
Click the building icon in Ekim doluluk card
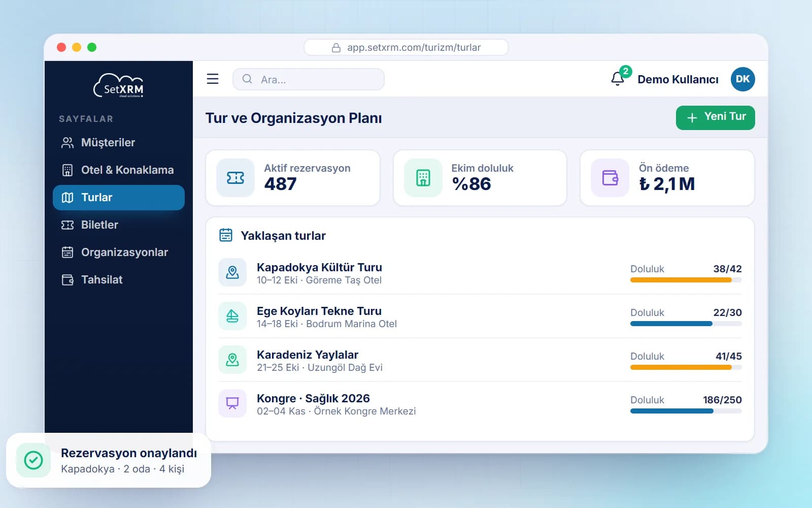(423, 178)
